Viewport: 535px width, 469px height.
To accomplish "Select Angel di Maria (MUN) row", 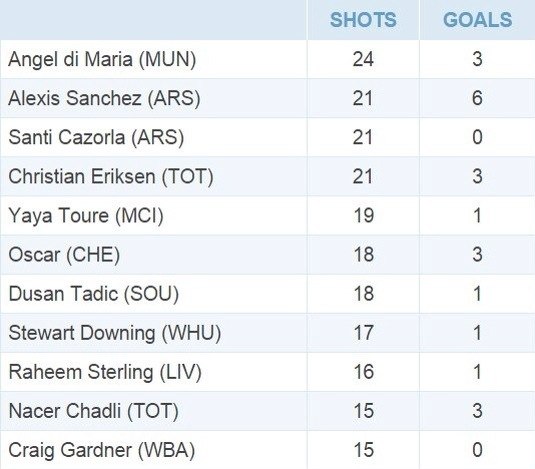I will pos(268,59).
